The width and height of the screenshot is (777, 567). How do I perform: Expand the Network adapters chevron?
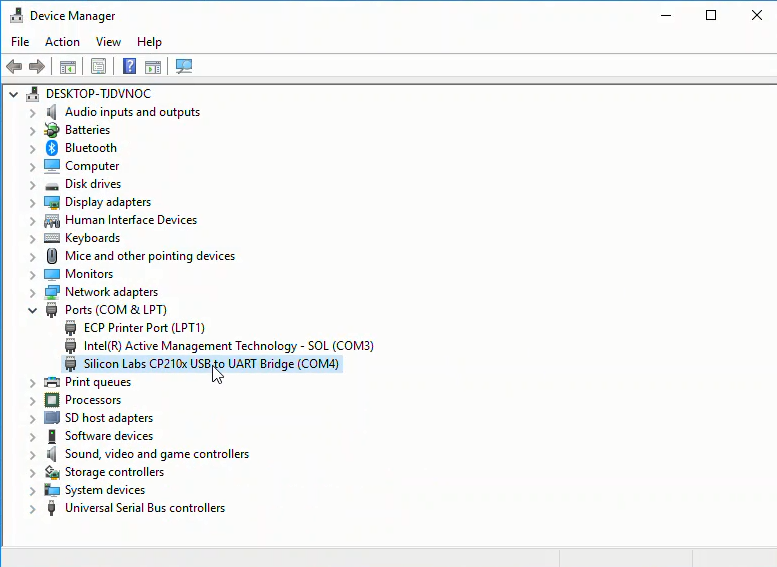click(33, 293)
